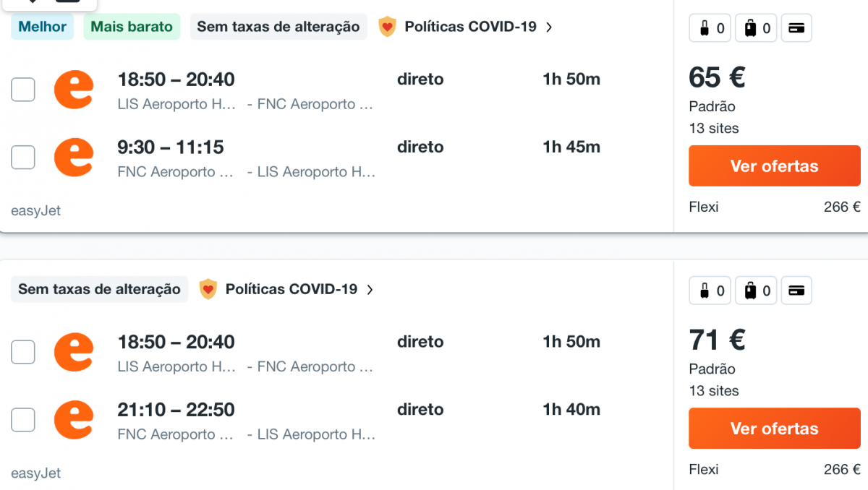Click the carry-on bag icon for the 65 € offer
Viewport: 868px width, 490px height.
(x=705, y=28)
